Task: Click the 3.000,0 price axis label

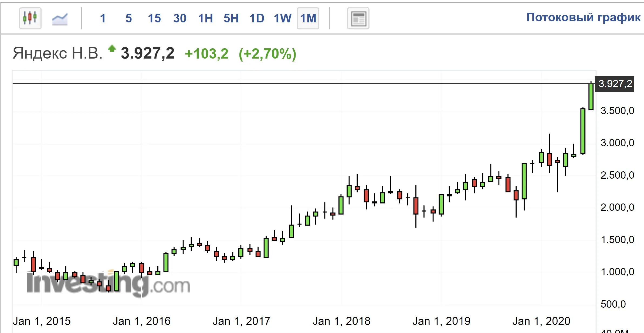Action: (617, 143)
